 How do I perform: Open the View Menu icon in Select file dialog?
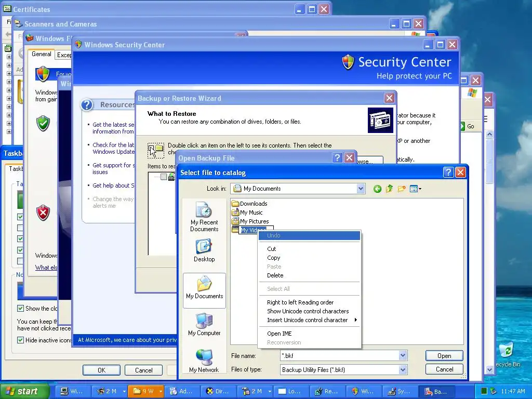[415, 189]
